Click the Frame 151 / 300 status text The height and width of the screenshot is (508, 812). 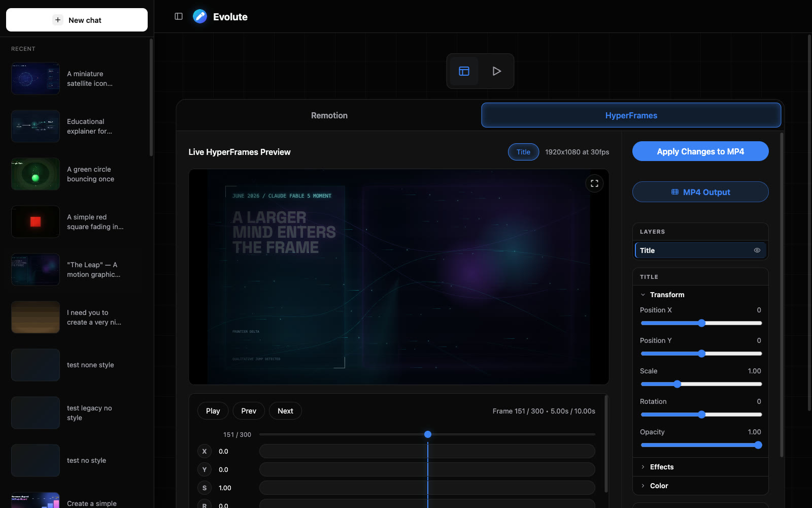tap(544, 411)
